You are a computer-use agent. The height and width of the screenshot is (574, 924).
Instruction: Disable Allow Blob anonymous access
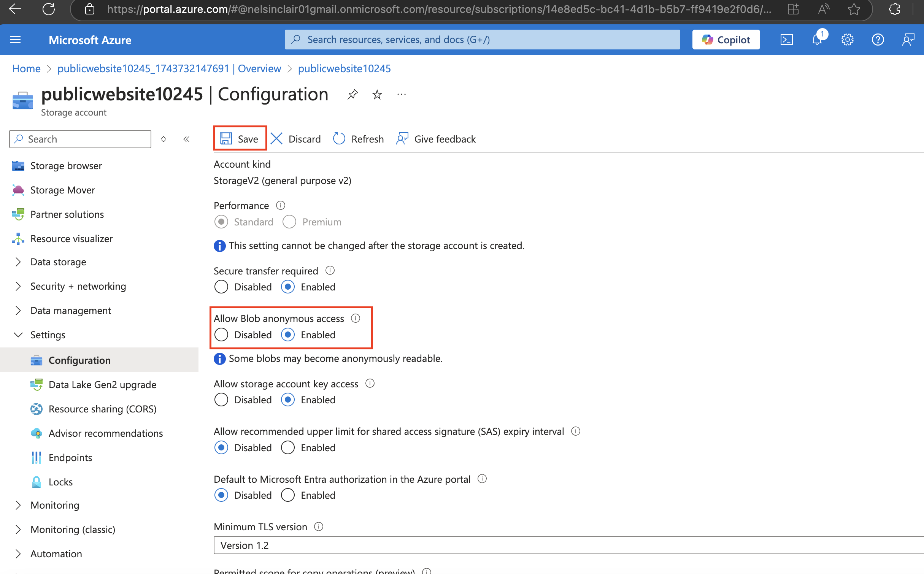221,335
